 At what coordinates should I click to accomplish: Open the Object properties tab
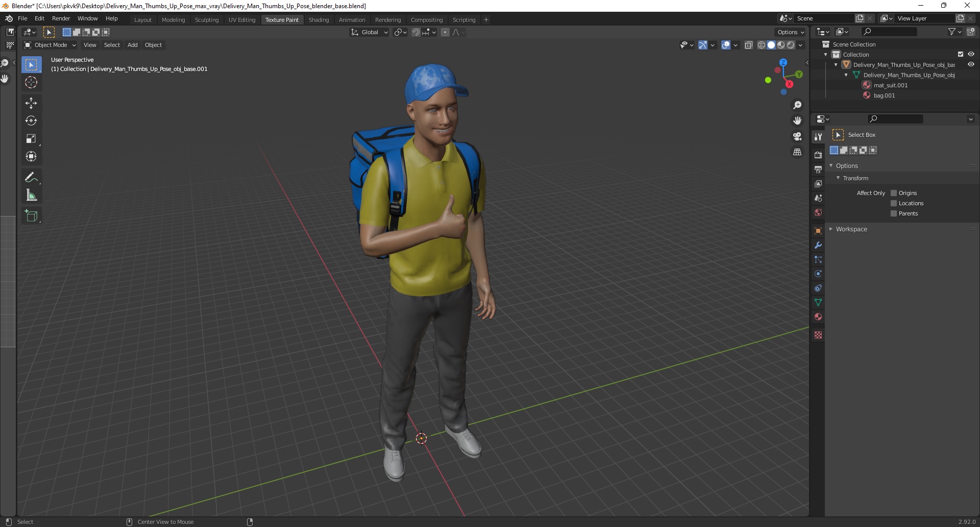[x=818, y=230]
